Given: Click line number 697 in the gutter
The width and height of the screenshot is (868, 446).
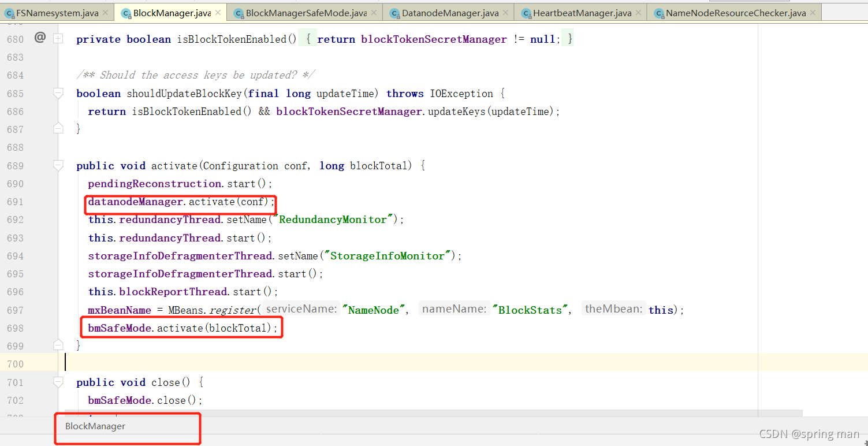Looking at the screenshot, I should 14,310.
